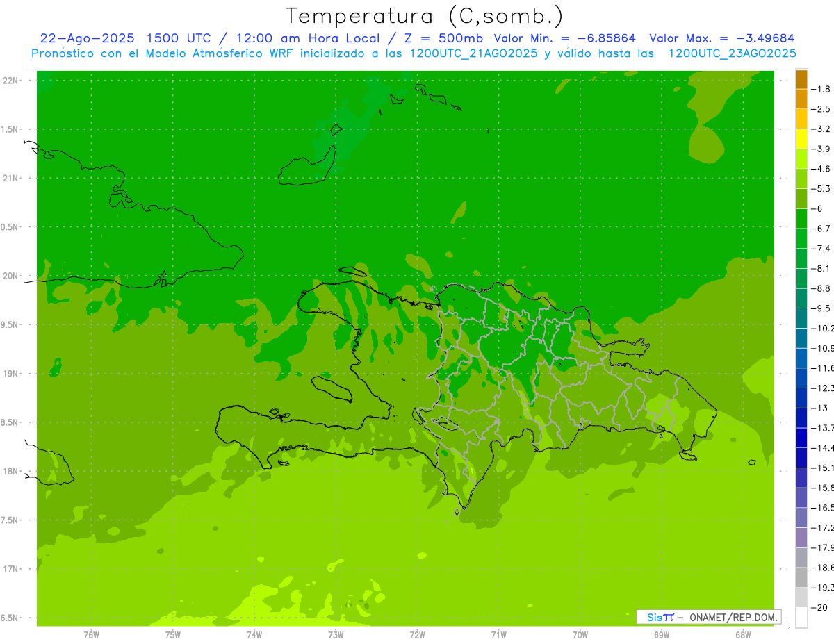Click white legend swatch below -20
This screenshot has width=834, height=644.
point(801,617)
